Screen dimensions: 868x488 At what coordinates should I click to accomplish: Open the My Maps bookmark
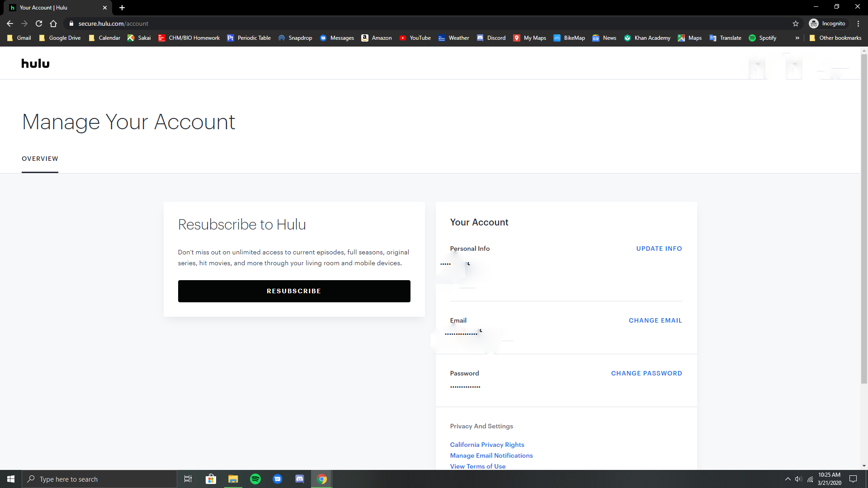tap(530, 38)
